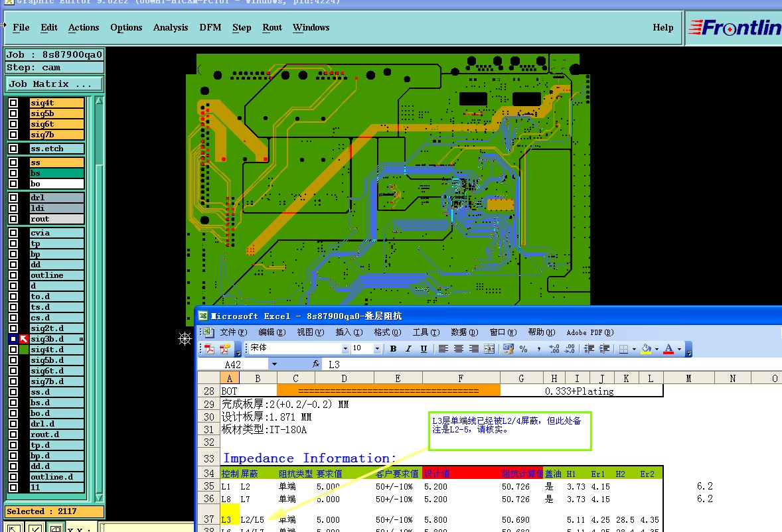Increase decimal places in Excel
Viewport: 782px width, 532px height.
click(554, 349)
